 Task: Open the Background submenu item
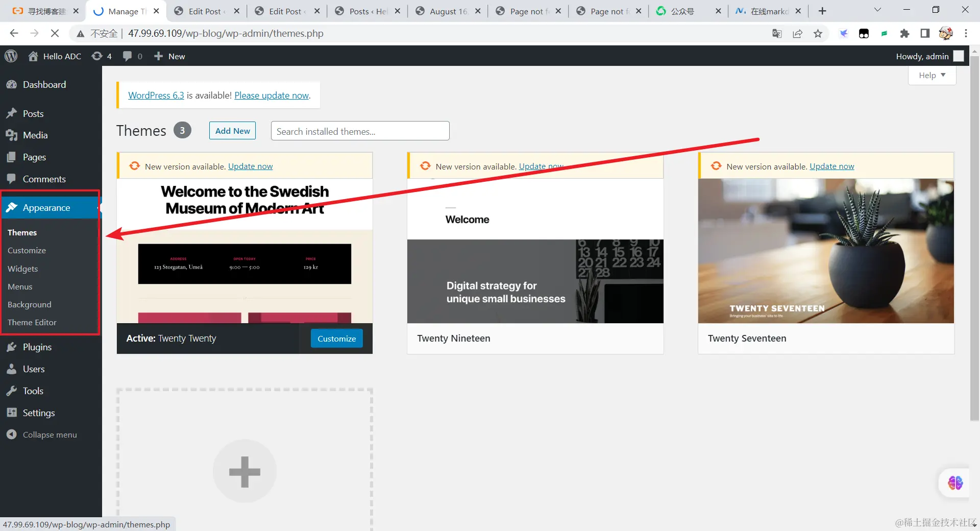tap(29, 304)
